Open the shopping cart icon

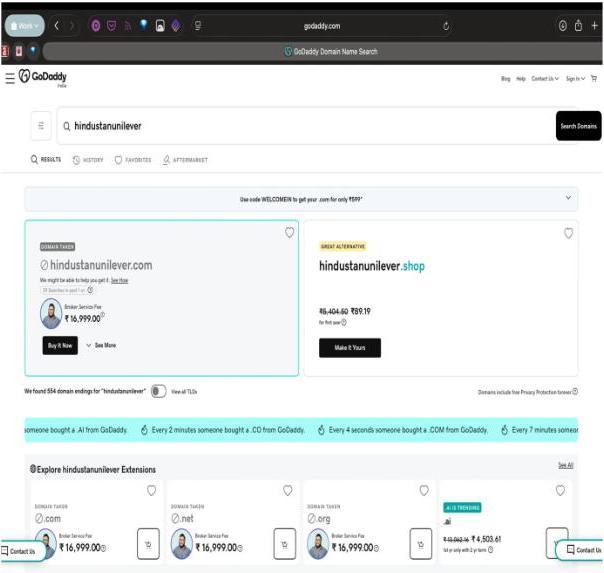click(594, 79)
